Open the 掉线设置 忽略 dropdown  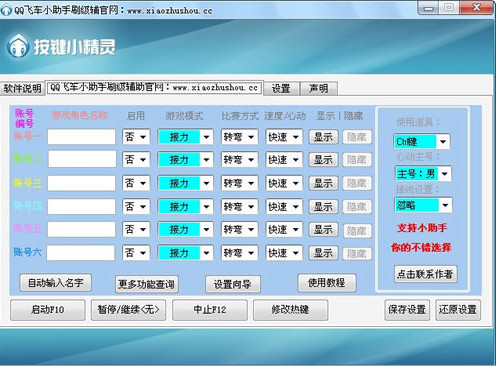click(423, 205)
